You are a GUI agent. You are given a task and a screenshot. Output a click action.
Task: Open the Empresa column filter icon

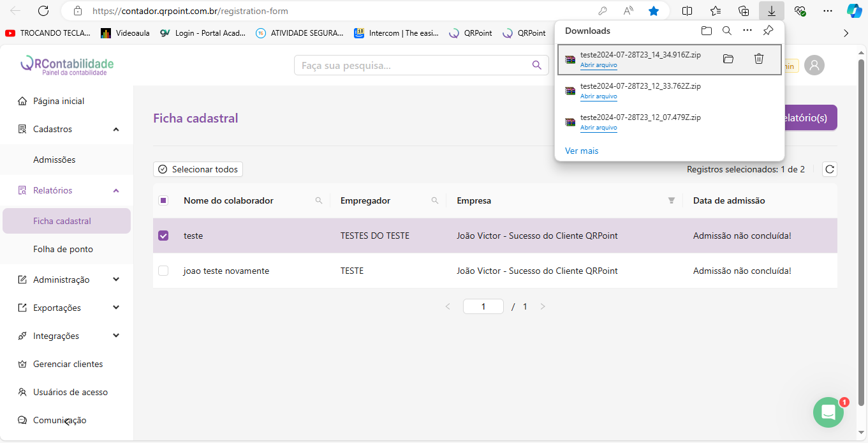click(671, 200)
